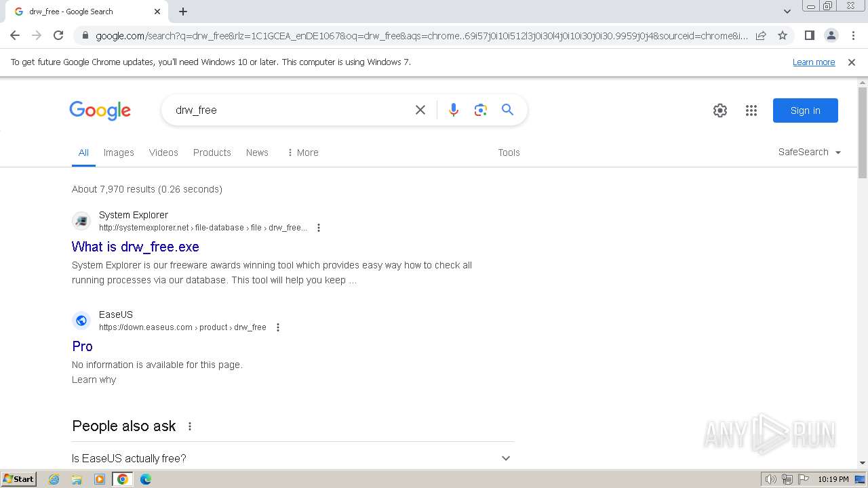This screenshot has height=488, width=868.
Task: Open the Google apps grid
Action: click(751, 110)
